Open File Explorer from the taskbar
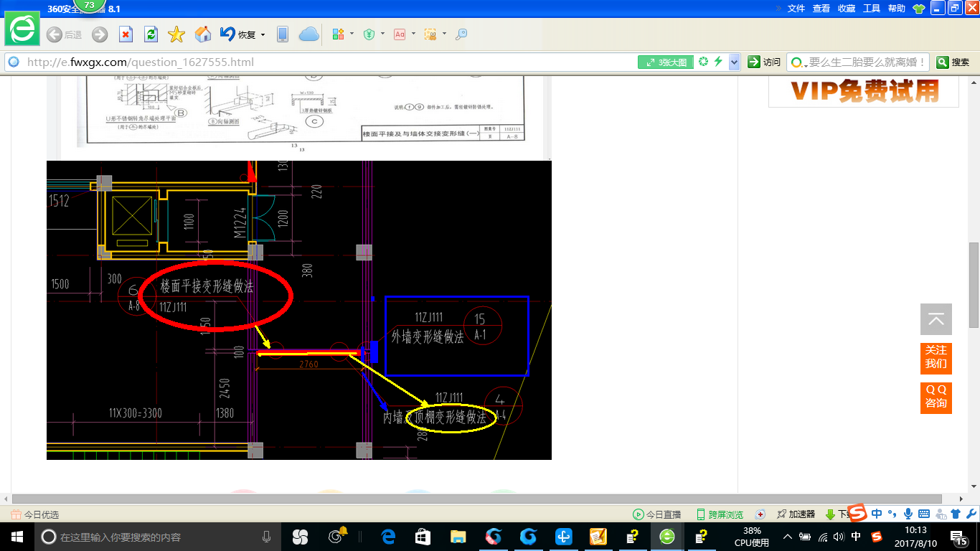The width and height of the screenshot is (980, 551). tap(458, 537)
